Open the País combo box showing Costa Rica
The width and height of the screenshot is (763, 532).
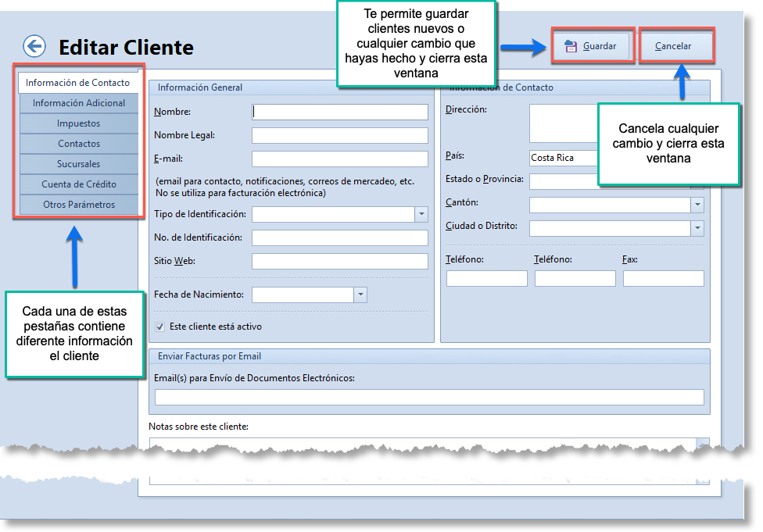tap(564, 158)
